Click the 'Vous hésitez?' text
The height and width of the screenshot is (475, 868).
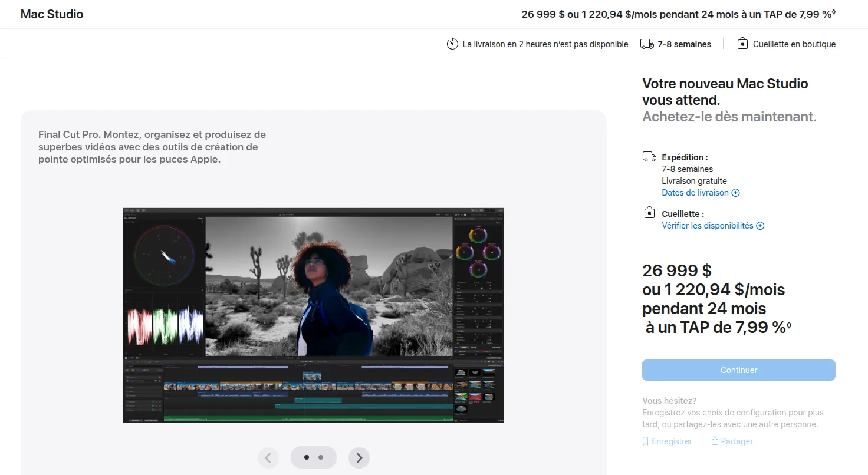tap(669, 401)
